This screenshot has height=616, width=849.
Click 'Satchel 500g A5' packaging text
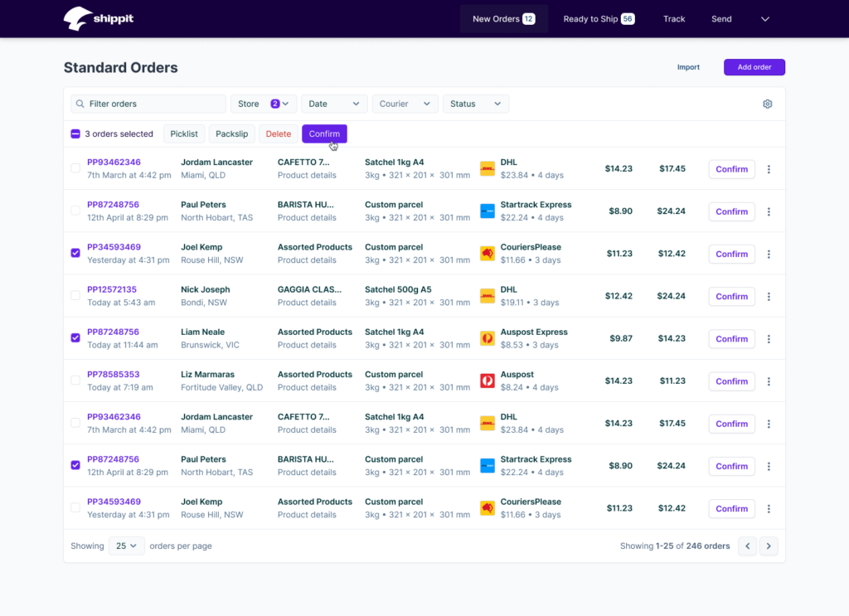(398, 289)
